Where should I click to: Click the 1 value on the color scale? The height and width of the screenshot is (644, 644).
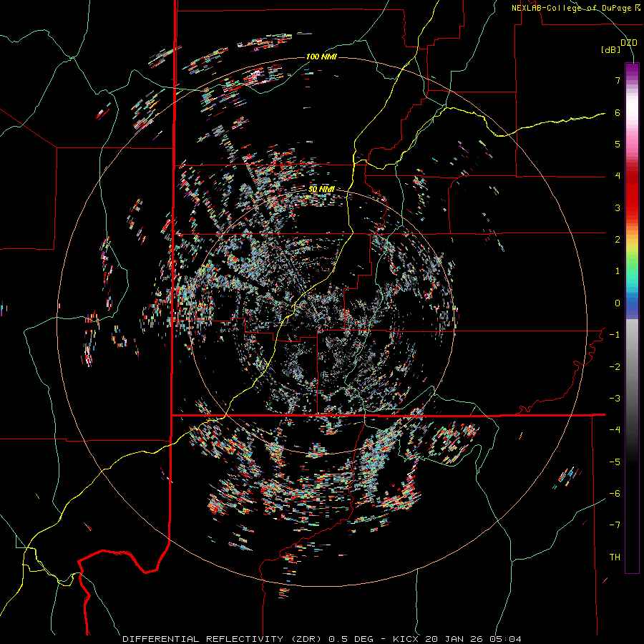618,271
